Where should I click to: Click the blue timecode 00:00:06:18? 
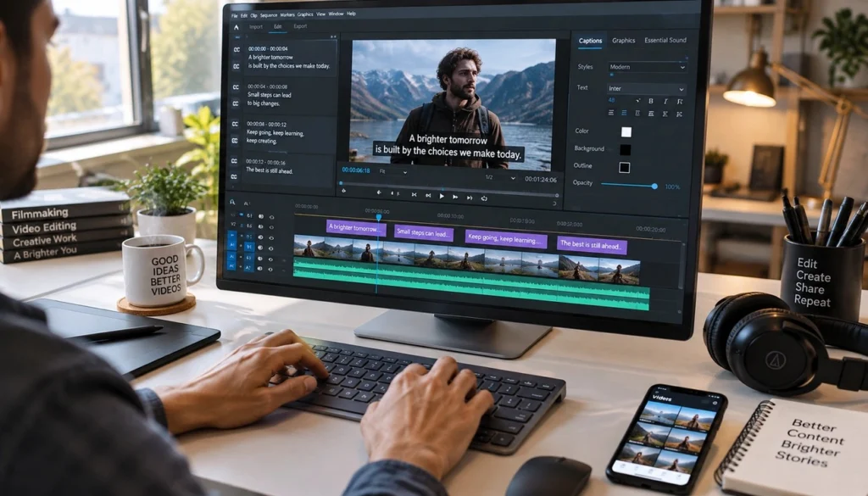click(356, 170)
